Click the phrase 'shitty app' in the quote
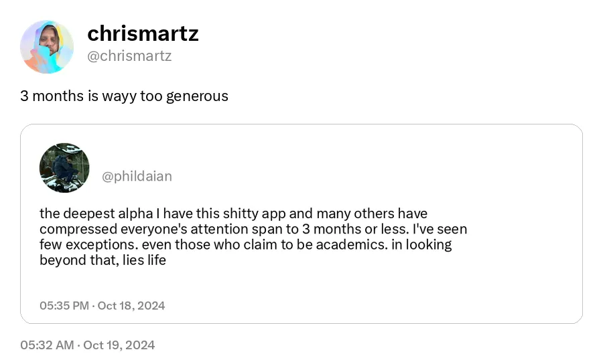This screenshot has width=603, height=364. tap(254, 214)
